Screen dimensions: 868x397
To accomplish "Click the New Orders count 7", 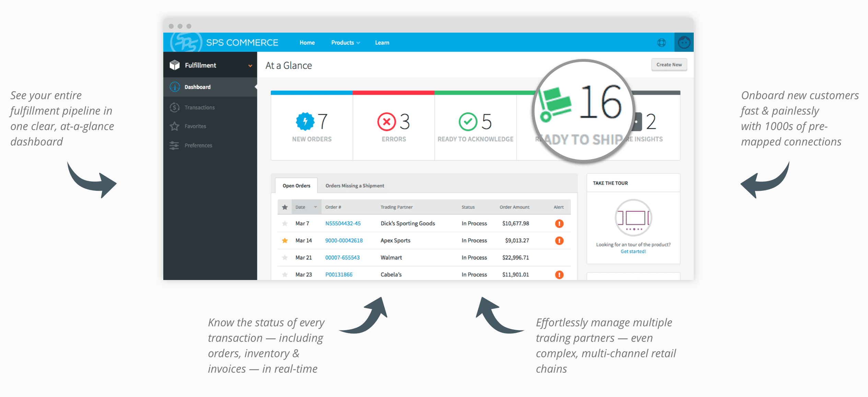I will 322,121.
